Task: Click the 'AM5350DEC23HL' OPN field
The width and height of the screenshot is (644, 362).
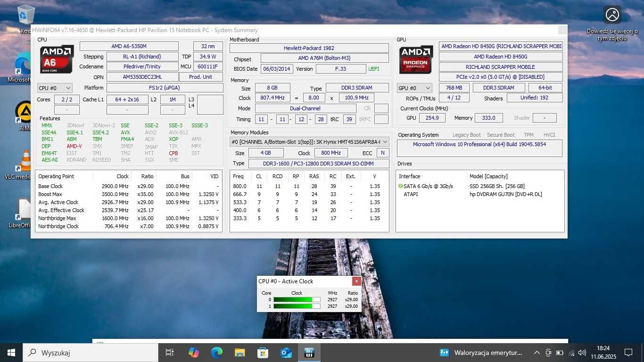Action: click(x=142, y=77)
